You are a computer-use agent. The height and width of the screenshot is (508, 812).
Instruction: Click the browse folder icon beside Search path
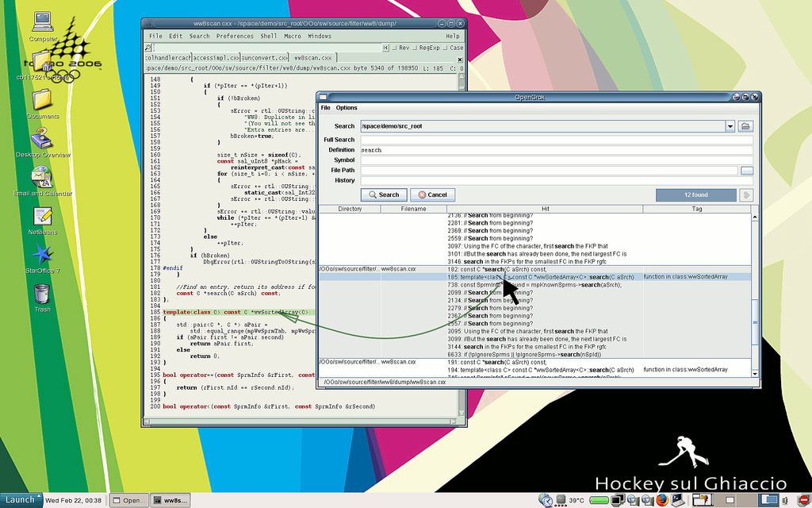[745, 126]
